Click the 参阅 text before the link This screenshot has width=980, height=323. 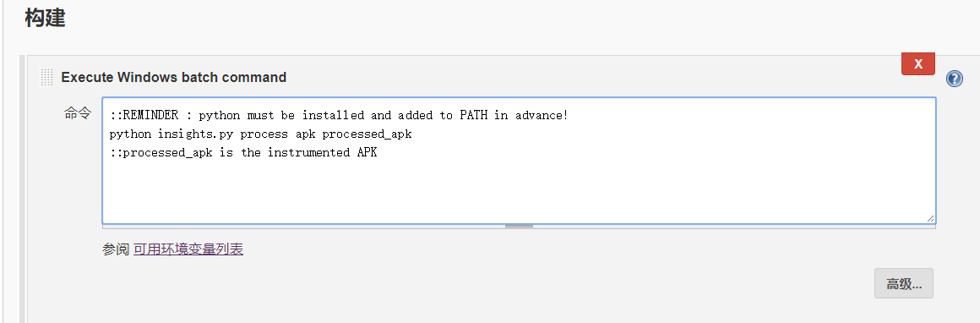(116, 249)
